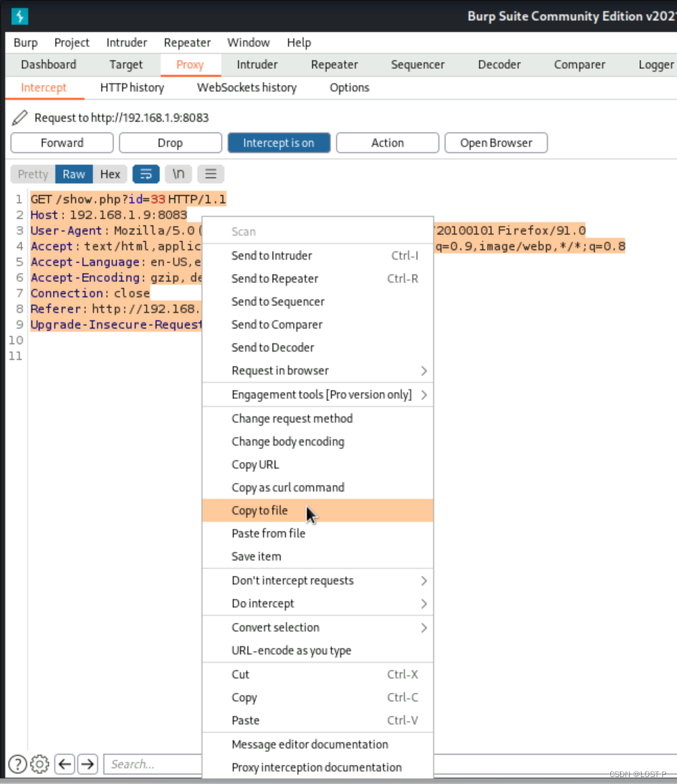Show non-printing characters with the \n icon
The width and height of the screenshot is (677, 784).
pos(178,173)
